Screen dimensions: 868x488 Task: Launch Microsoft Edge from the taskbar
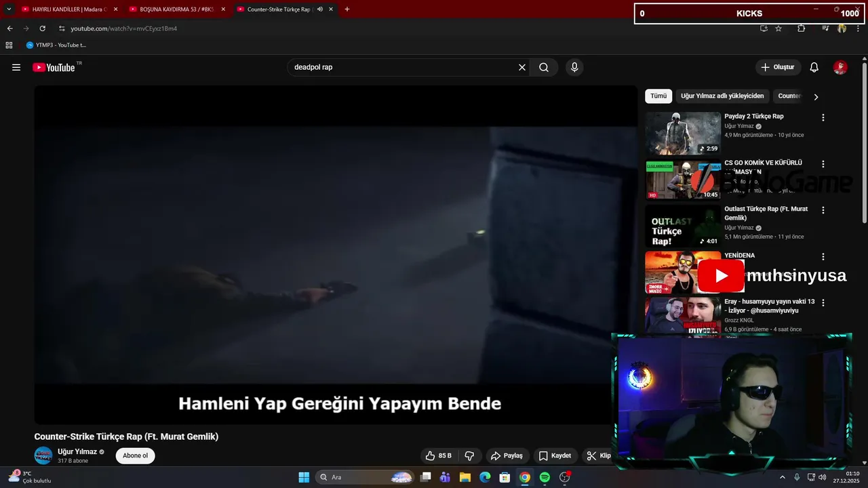tap(485, 477)
